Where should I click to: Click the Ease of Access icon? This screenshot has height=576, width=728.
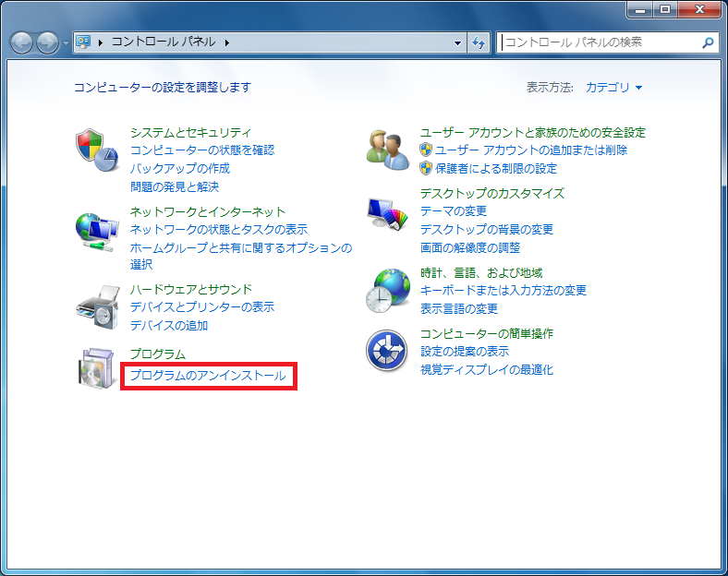point(387,352)
